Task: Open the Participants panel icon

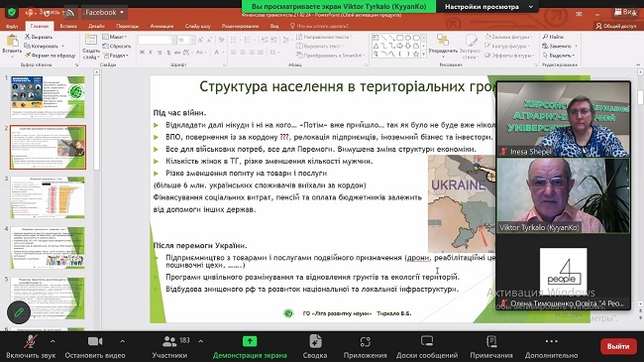Action: pyautogui.click(x=169, y=341)
